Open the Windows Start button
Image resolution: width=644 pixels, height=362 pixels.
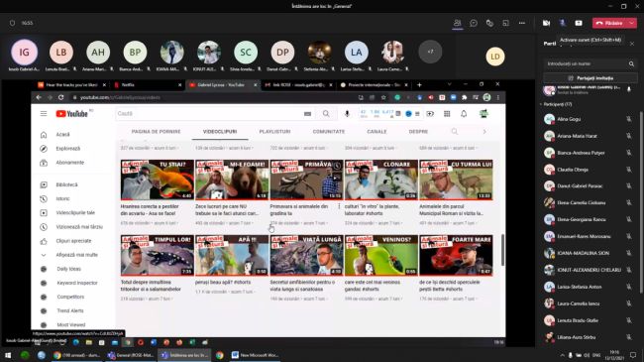point(7,355)
